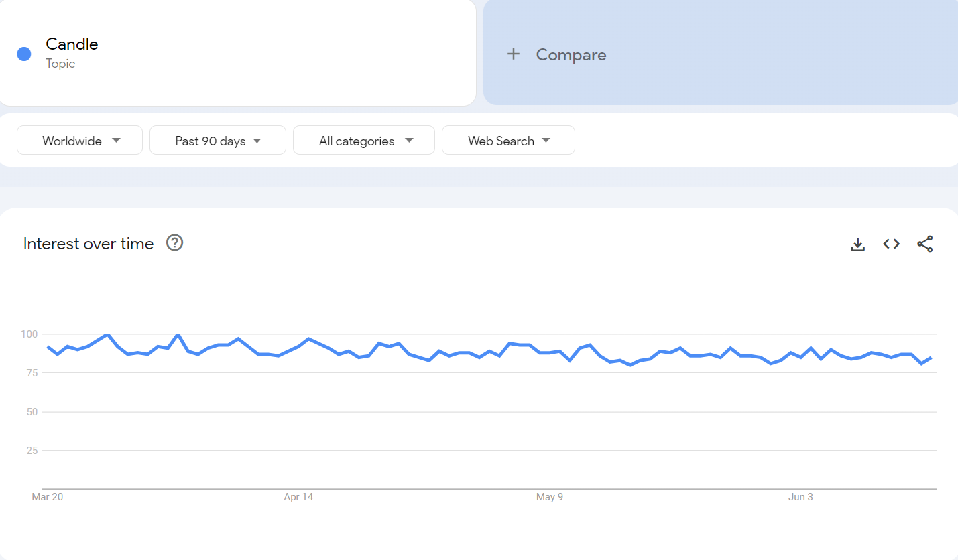Open the Interest over time help icon
The height and width of the screenshot is (560, 958).
[x=175, y=243]
